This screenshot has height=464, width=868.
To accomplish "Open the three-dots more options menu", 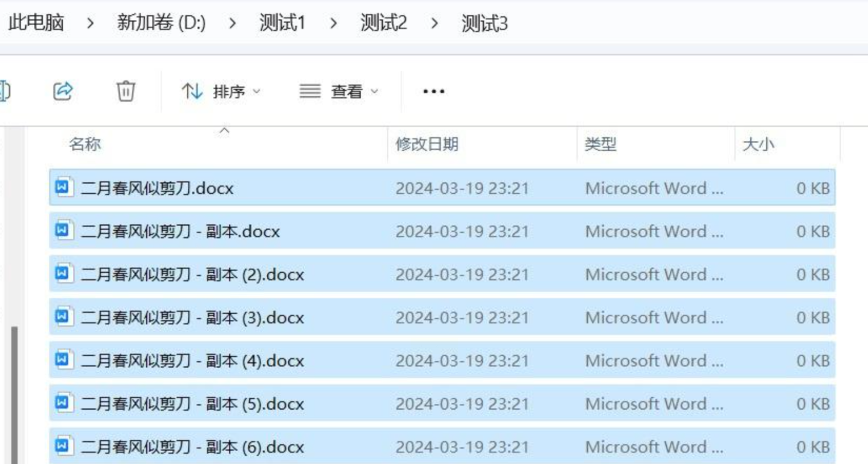I will point(433,91).
